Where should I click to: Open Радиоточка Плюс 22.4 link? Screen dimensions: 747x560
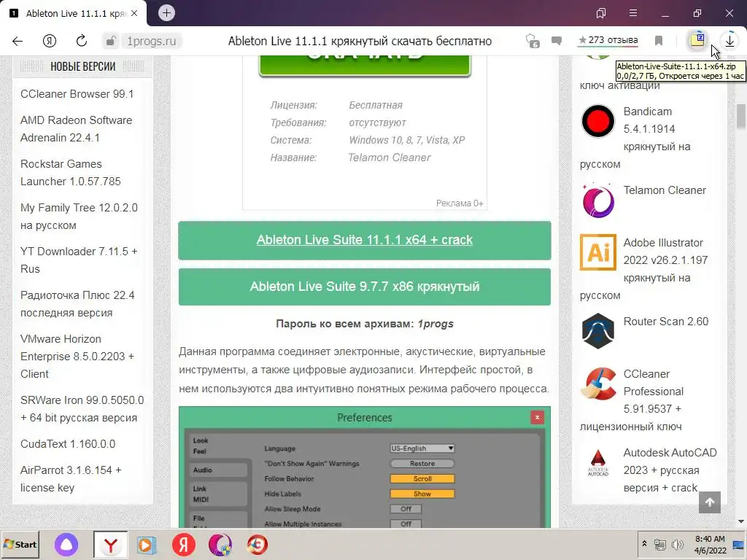pyautogui.click(x=77, y=304)
